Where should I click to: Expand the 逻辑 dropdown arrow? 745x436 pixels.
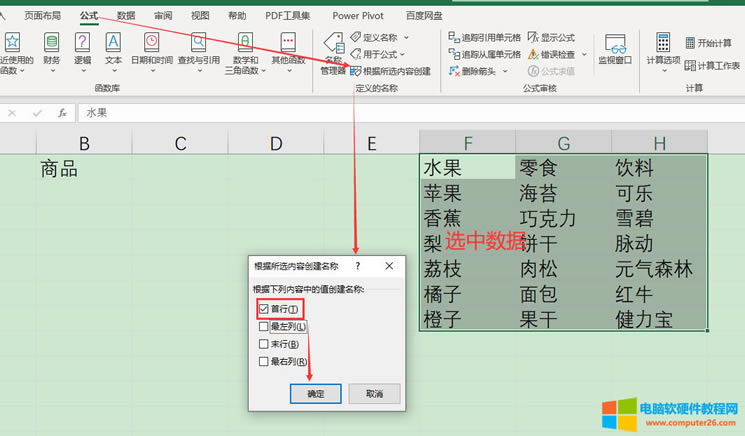[x=83, y=71]
